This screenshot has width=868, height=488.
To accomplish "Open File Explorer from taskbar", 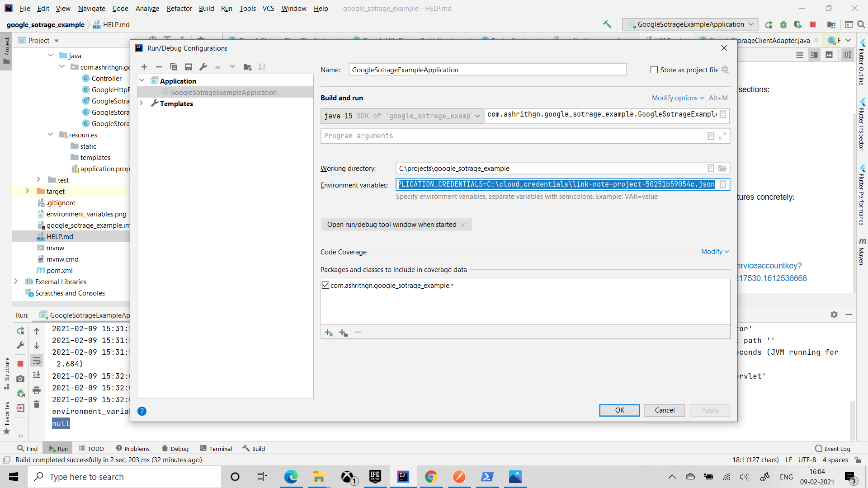I will pyautogui.click(x=319, y=477).
